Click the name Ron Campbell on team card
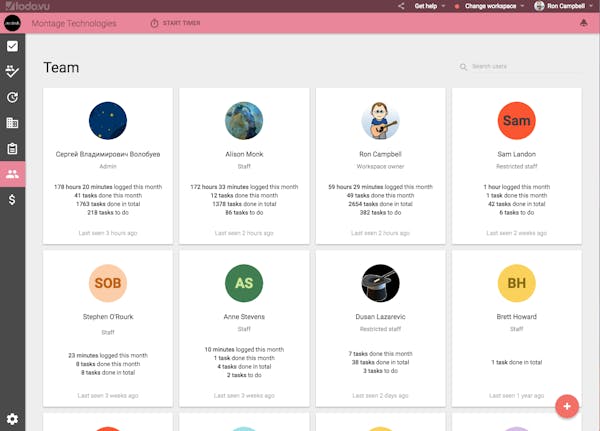 click(380, 154)
